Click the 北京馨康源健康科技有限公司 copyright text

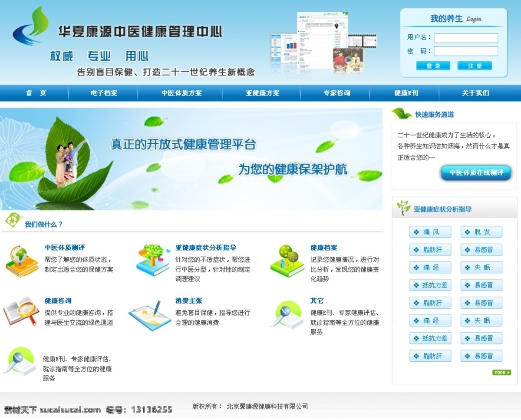point(267,407)
